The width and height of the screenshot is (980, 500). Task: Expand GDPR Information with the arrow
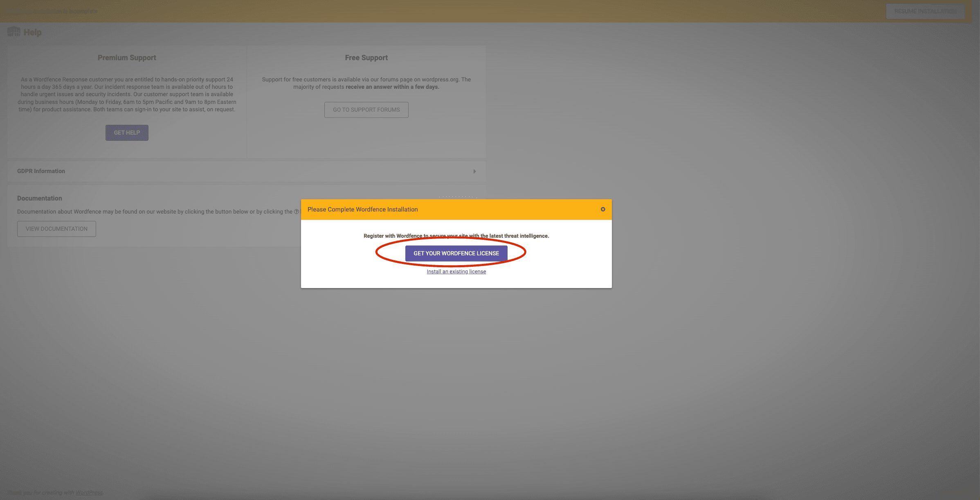pos(474,171)
